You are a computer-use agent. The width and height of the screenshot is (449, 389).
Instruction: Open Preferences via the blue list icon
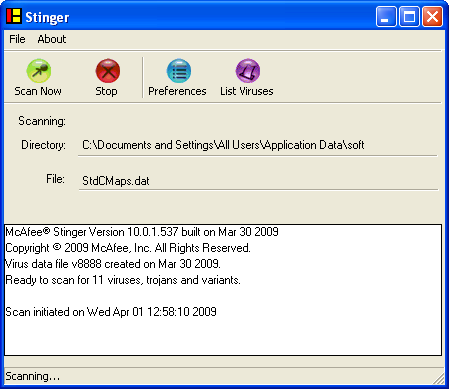(179, 71)
